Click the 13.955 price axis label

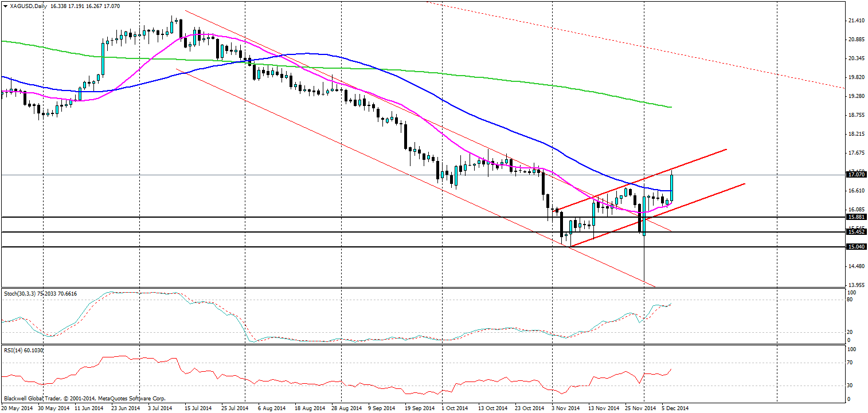coord(857,285)
